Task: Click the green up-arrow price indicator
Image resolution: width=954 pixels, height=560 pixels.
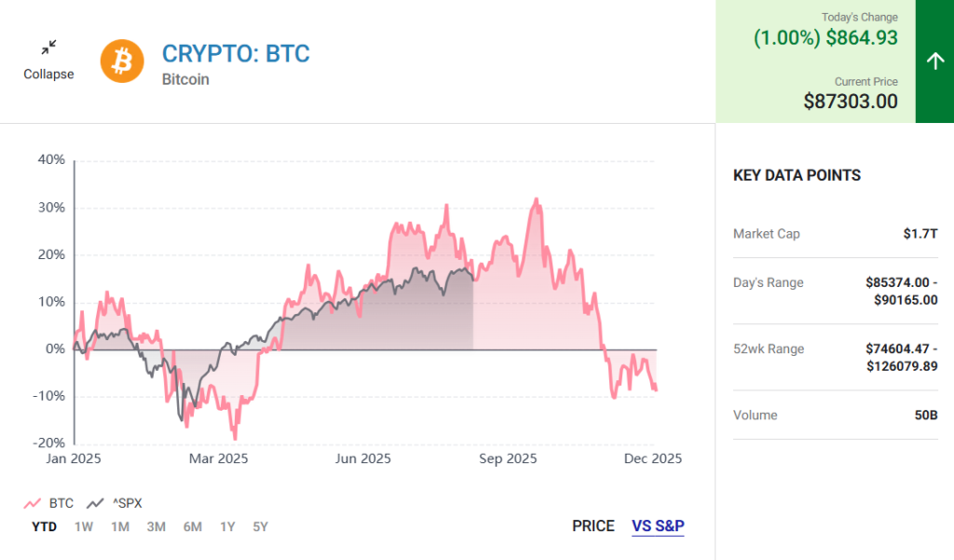Action: [x=934, y=61]
